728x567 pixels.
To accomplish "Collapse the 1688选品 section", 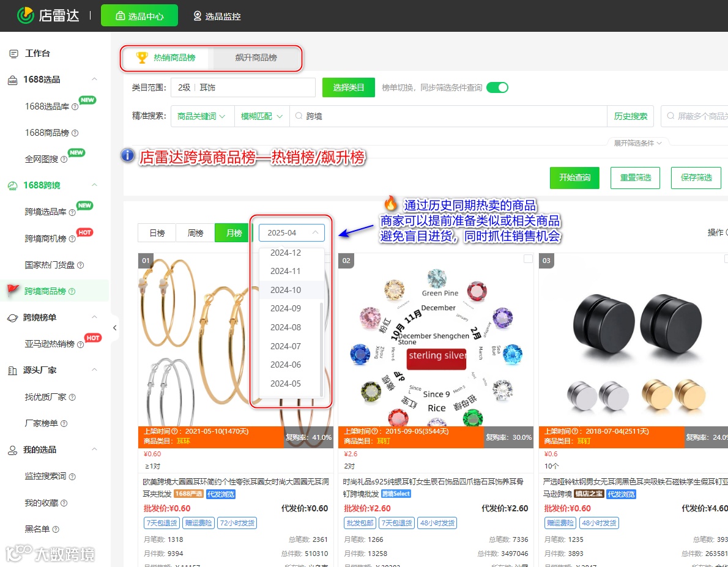I will (94, 80).
